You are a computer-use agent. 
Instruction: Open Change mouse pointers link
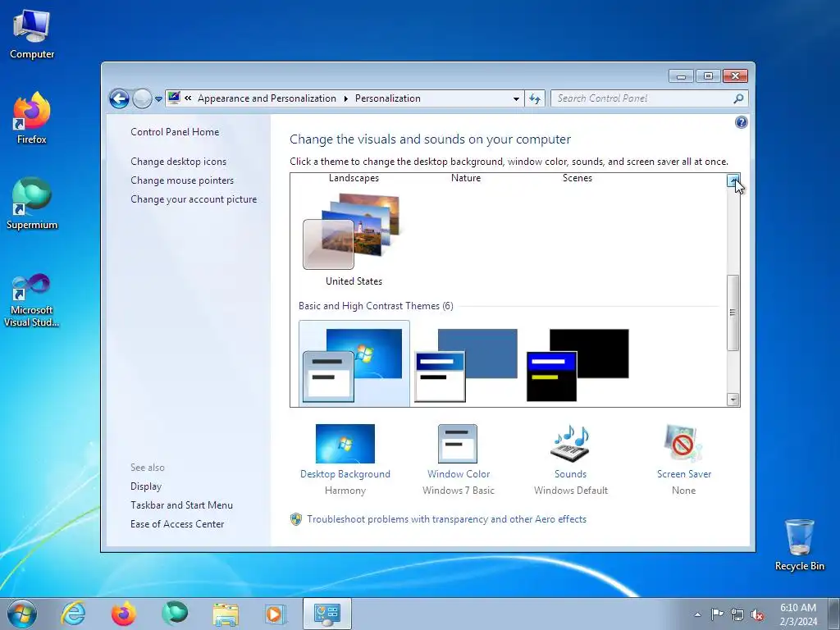(182, 180)
